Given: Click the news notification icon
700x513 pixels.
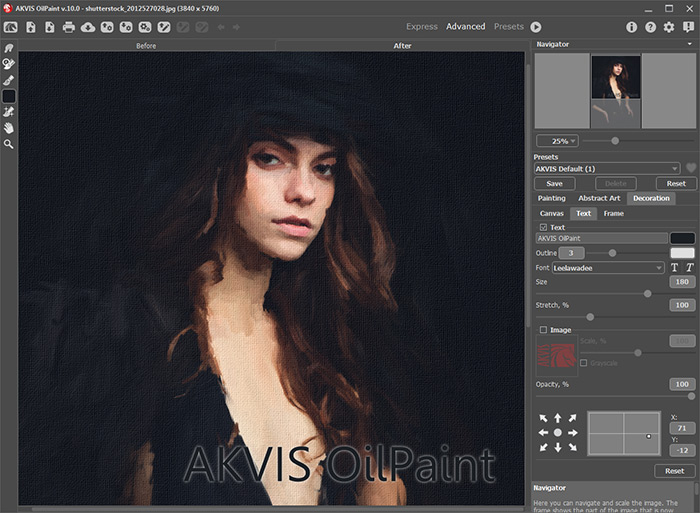Looking at the screenshot, I should tap(688, 27).
